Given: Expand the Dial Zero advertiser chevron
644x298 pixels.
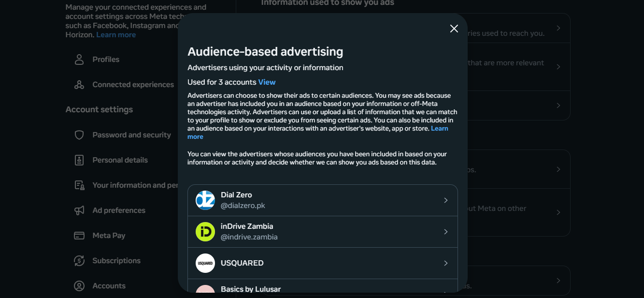Looking at the screenshot, I should click(x=445, y=200).
